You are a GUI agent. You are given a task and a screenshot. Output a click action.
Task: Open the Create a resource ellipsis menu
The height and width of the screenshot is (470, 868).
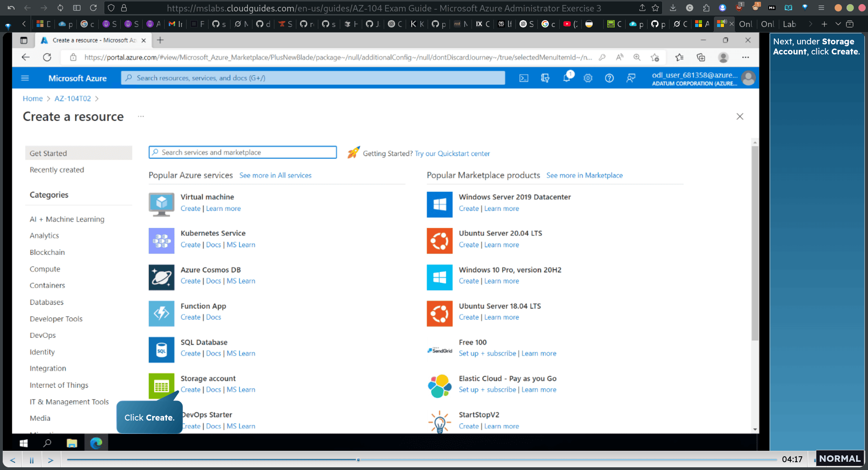(x=141, y=117)
